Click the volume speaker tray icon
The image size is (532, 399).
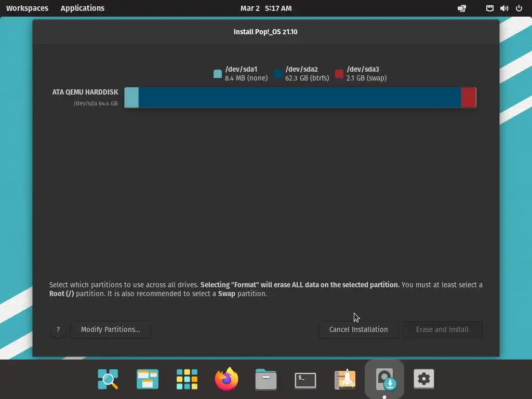coord(504,8)
